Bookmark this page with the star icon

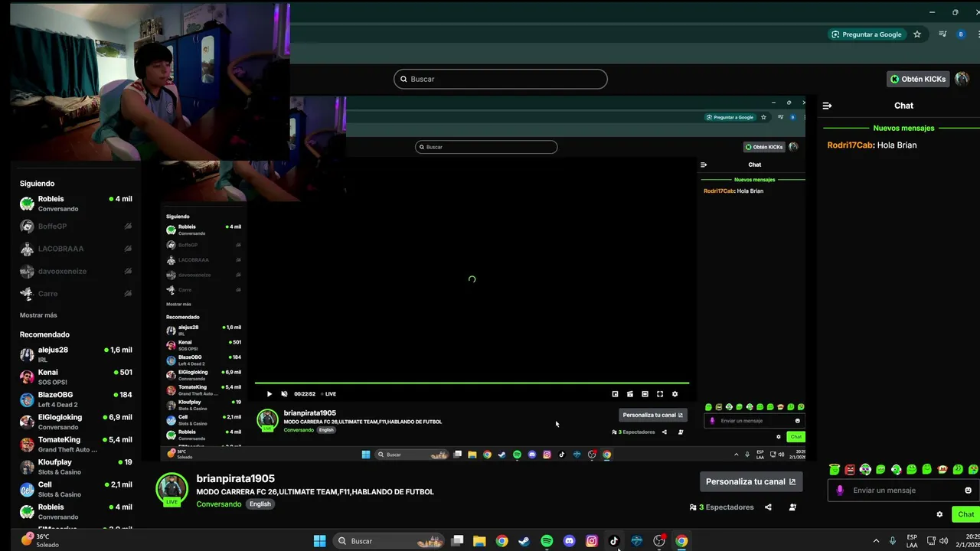click(917, 34)
